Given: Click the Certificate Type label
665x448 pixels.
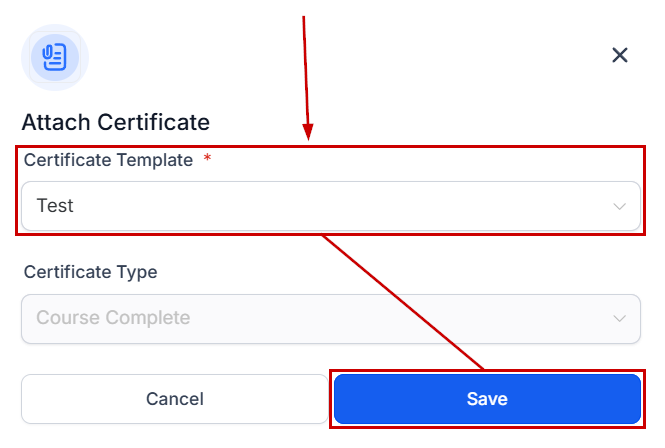Looking at the screenshot, I should [90, 272].
